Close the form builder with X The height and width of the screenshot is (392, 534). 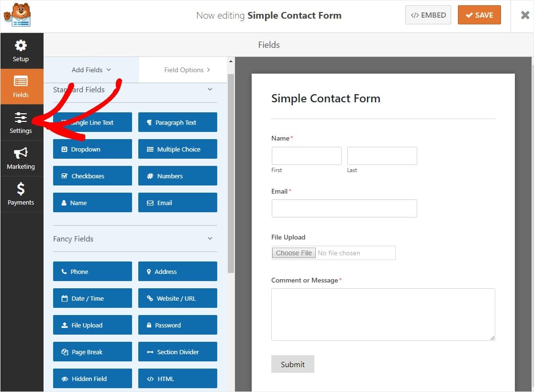pos(525,15)
